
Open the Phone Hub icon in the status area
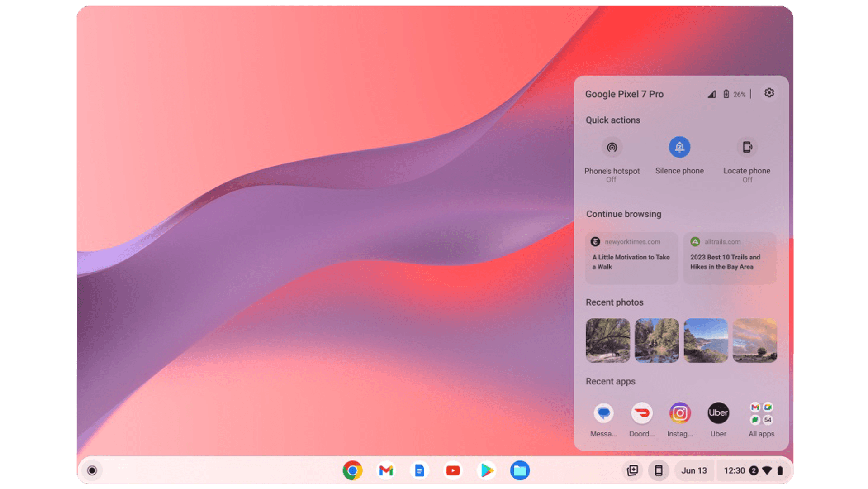point(658,470)
